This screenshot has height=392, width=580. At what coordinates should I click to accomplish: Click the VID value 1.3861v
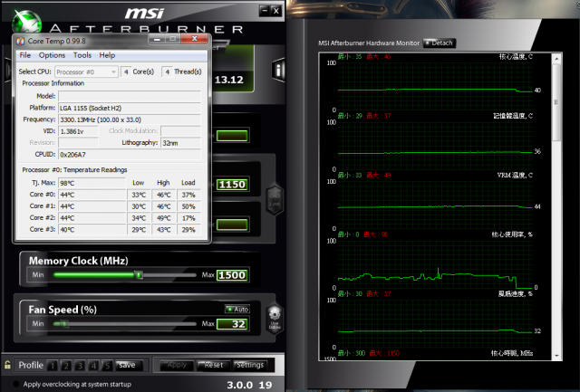coord(79,131)
